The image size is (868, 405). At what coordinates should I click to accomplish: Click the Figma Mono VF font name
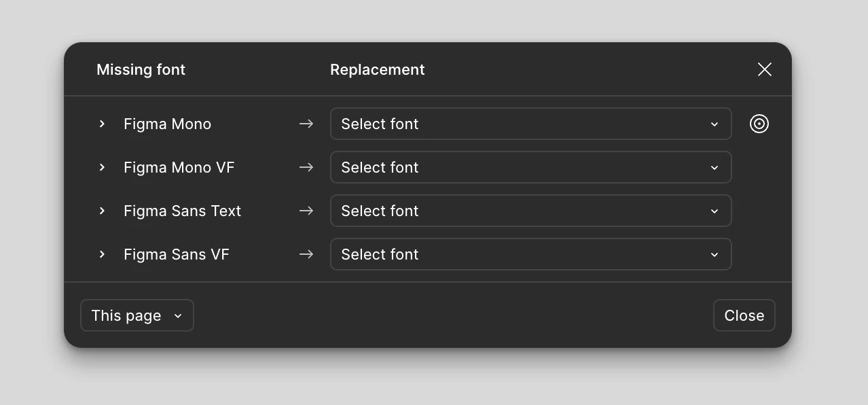[179, 167]
